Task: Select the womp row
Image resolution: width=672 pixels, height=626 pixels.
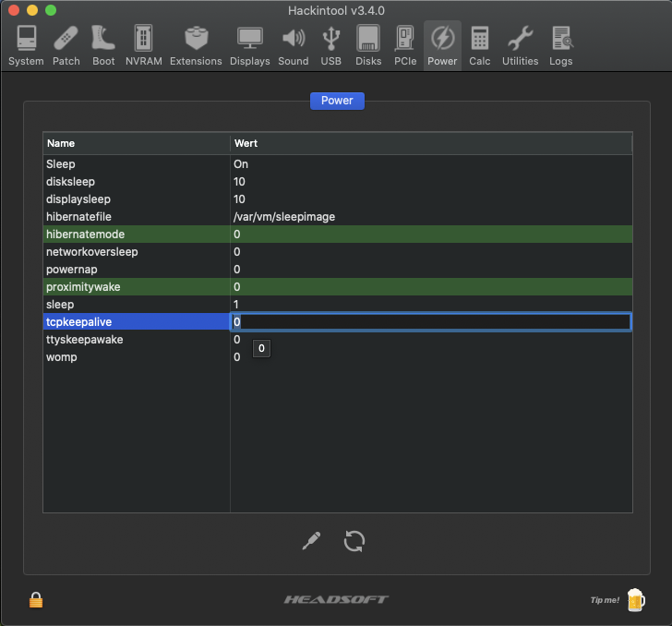Action: point(338,357)
